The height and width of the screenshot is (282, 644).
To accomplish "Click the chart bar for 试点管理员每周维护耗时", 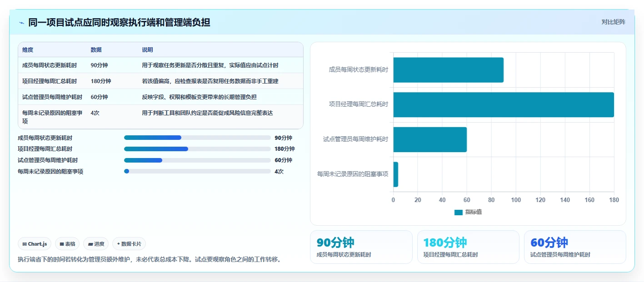I will pos(430,139).
